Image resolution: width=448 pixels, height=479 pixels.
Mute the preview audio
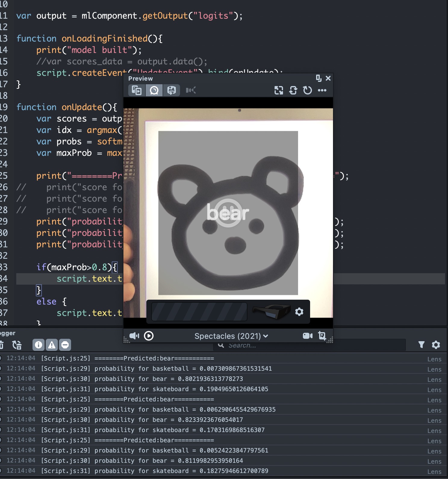point(134,336)
